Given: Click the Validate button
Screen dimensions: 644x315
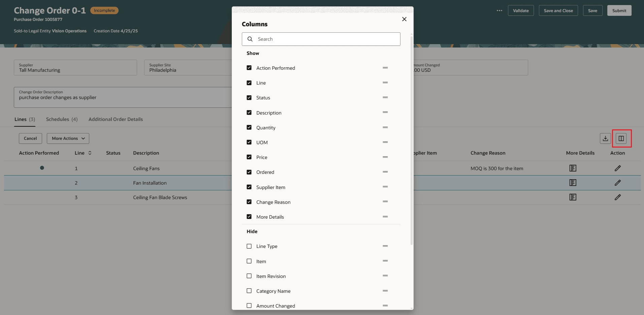Looking at the screenshot, I should 521,10.
